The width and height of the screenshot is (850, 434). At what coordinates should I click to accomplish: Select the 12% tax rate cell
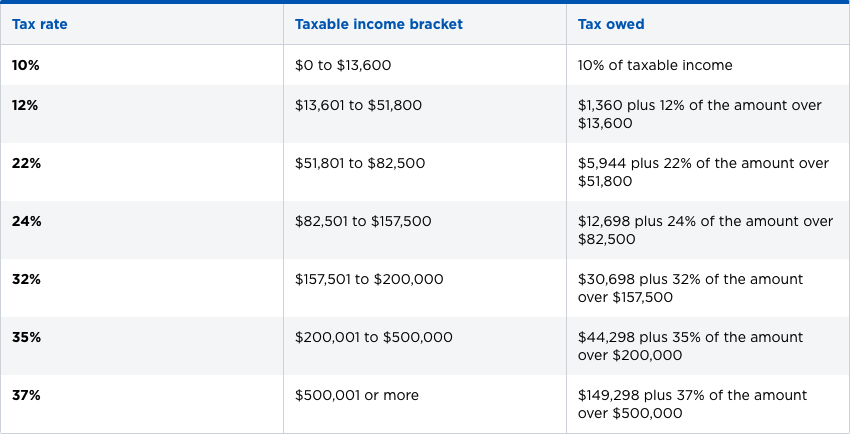25,105
